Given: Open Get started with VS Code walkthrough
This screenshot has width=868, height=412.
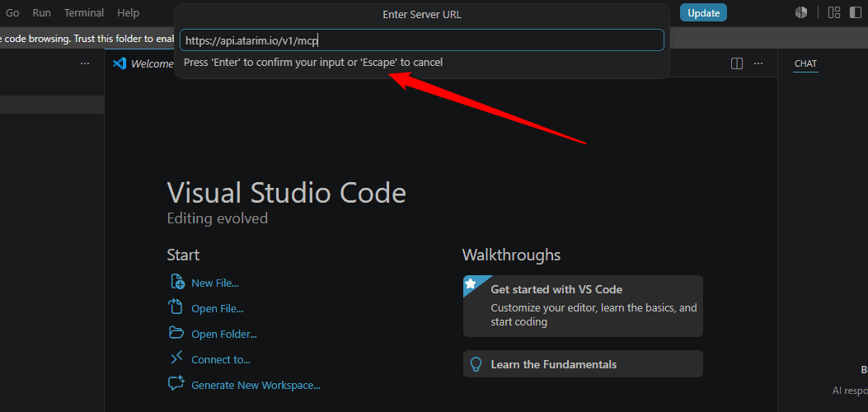Looking at the screenshot, I should [x=583, y=306].
